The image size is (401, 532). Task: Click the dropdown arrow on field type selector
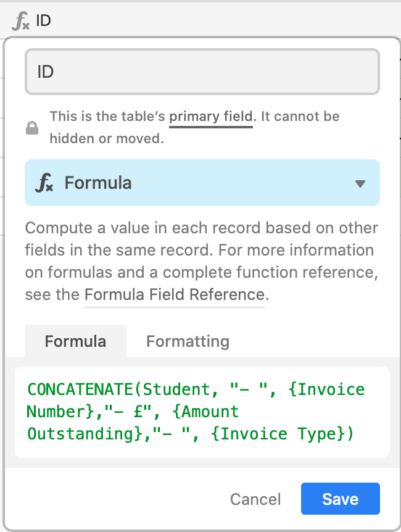pos(360,183)
